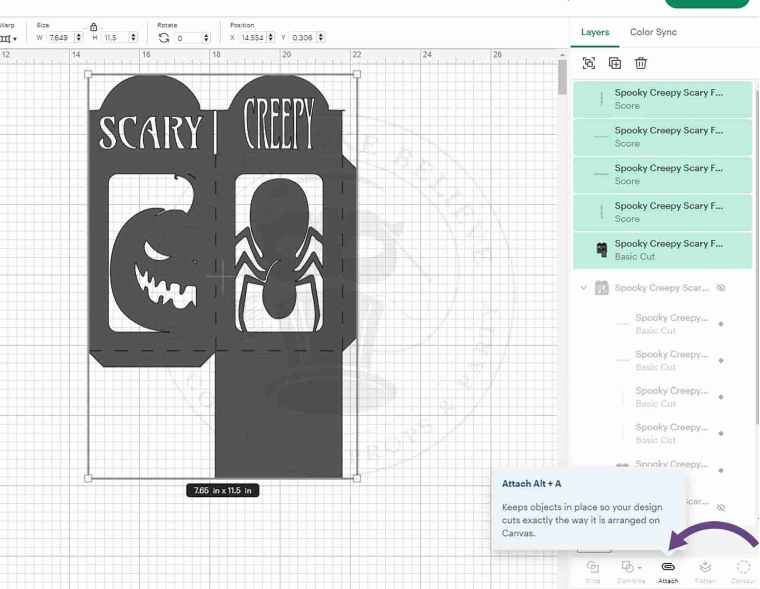This screenshot has width=760, height=589.
Task: Click the bottom-right selection handle on canvas
Action: (x=357, y=478)
